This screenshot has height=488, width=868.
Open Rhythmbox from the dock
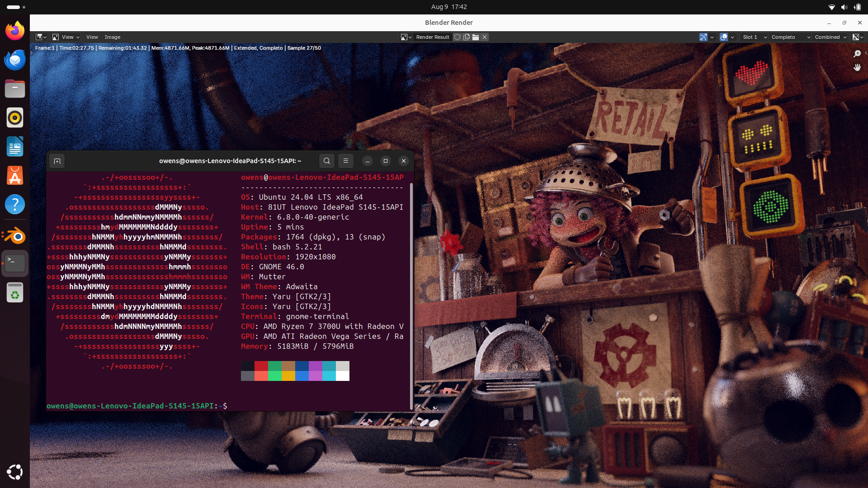(x=15, y=117)
